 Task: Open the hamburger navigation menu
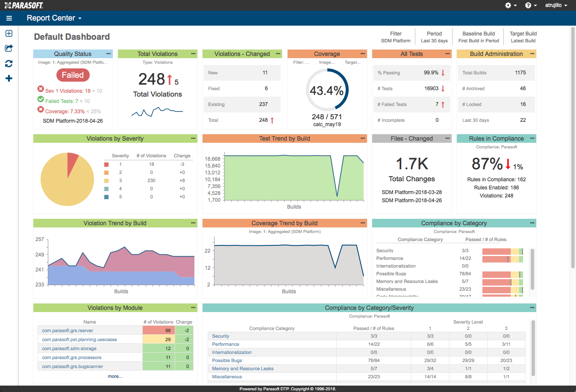tap(9, 18)
